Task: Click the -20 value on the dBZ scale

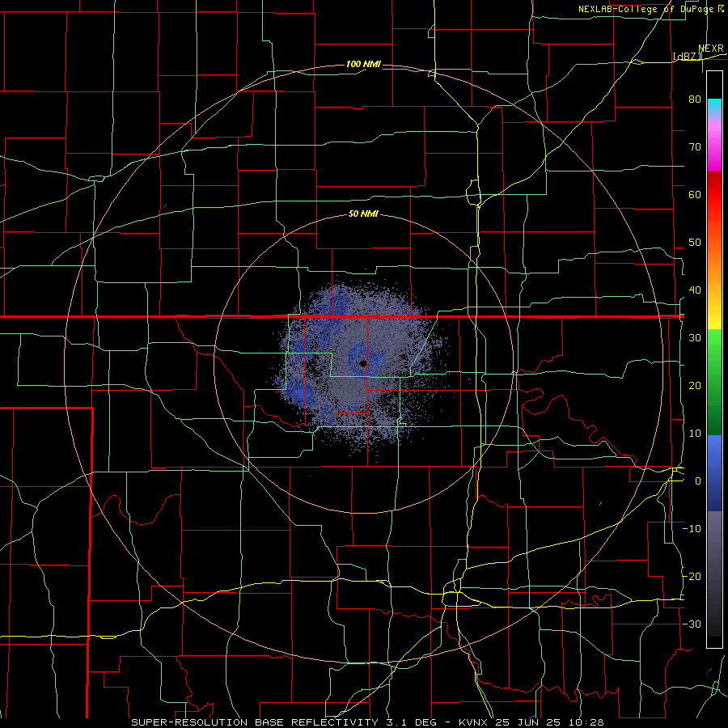Action: tap(692, 577)
